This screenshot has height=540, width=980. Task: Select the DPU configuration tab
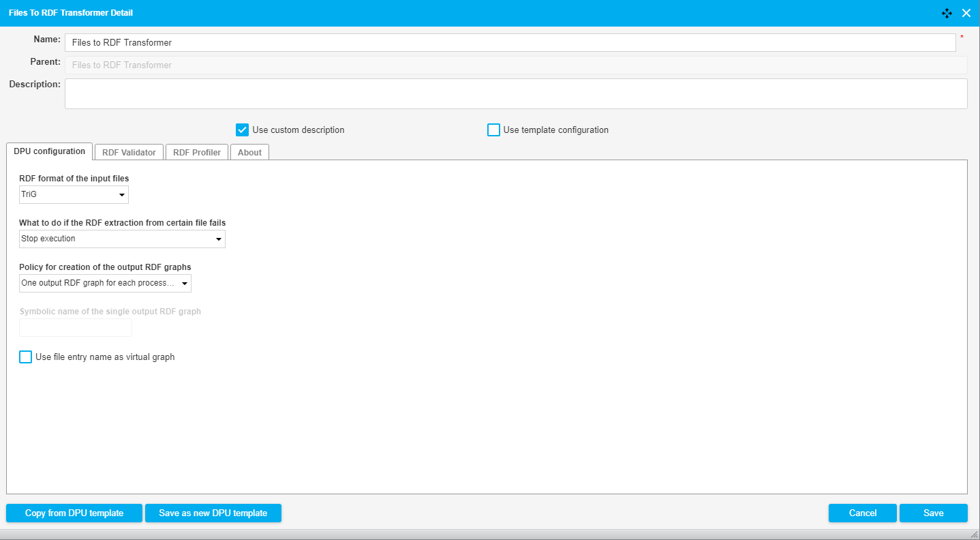click(49, 151)
